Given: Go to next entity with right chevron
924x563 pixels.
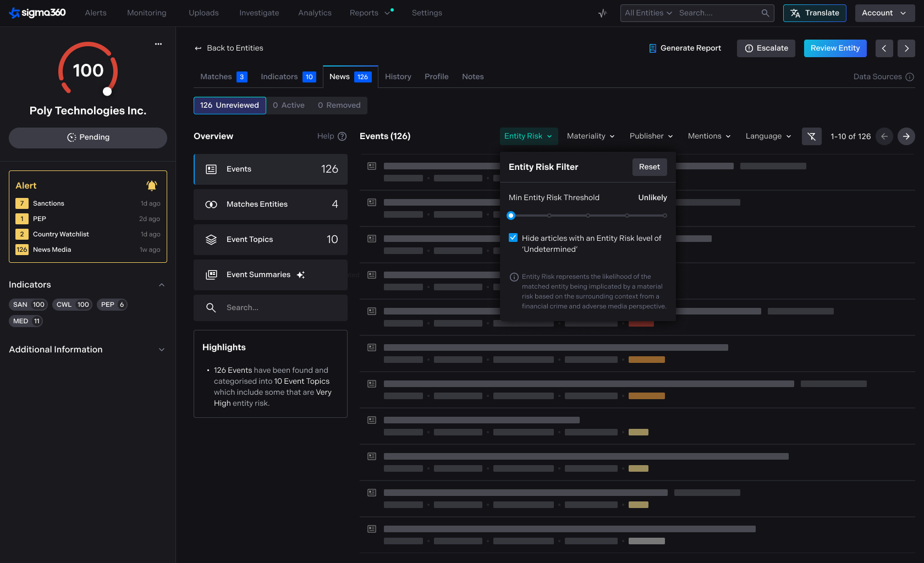Looking at the screenshot, I should 906,48.
